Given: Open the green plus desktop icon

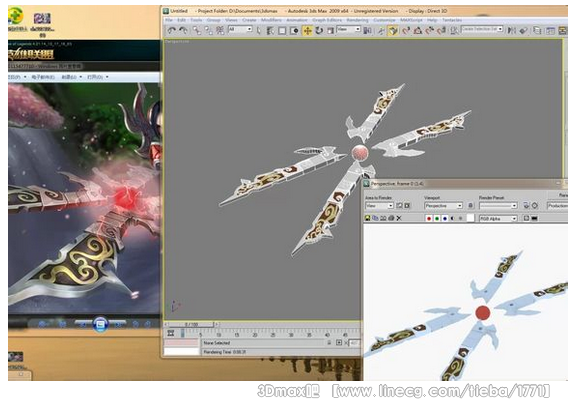Looking at the screenshot, I should tap(16, 16).
